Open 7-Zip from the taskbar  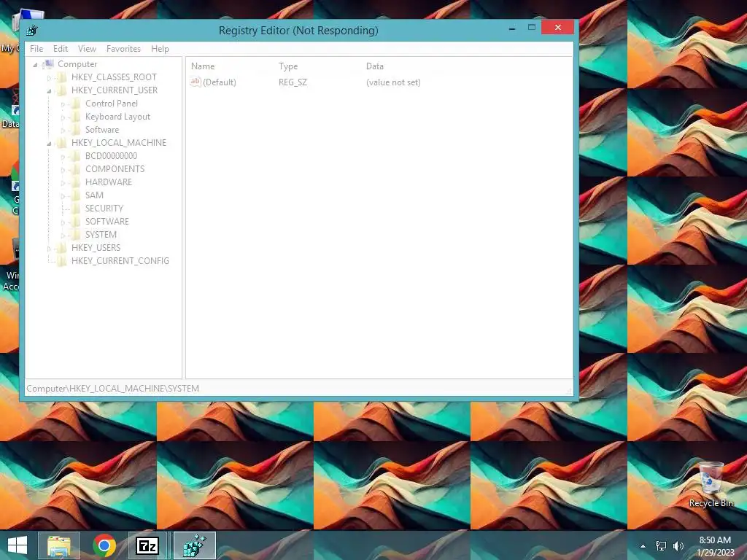click(x=147, y=545)
